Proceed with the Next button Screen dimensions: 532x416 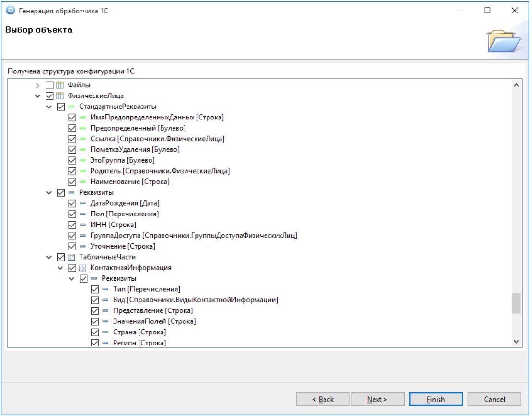[377, 399]
